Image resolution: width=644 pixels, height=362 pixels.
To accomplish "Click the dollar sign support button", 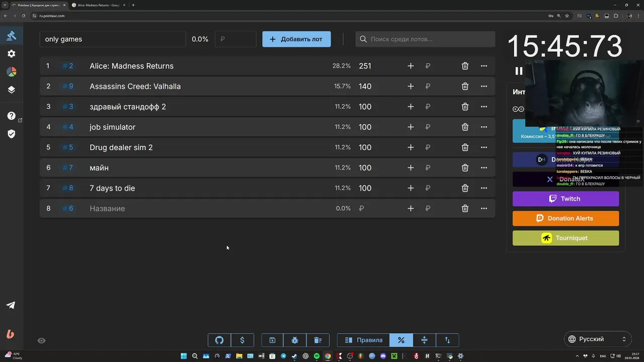I will (242, 340).
